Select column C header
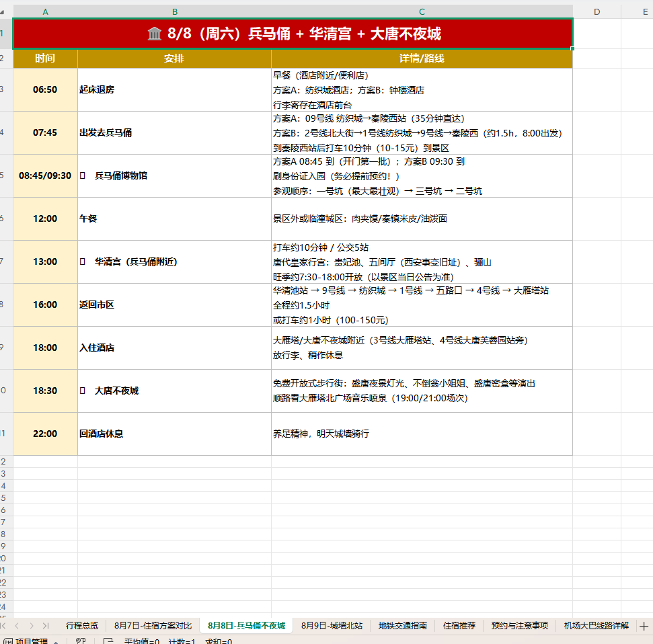Image resolution: width=653 pixels, height=644 pixels. [422, 11]
